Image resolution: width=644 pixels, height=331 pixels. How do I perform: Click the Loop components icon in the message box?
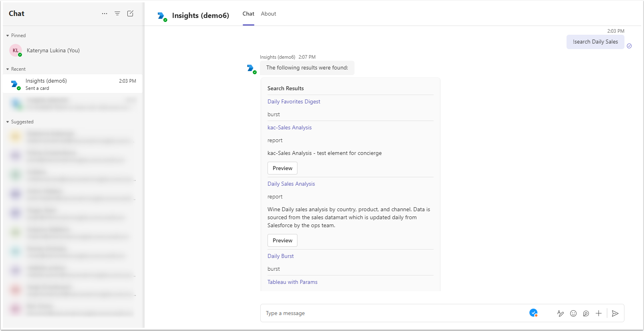[x=586, y=313]
